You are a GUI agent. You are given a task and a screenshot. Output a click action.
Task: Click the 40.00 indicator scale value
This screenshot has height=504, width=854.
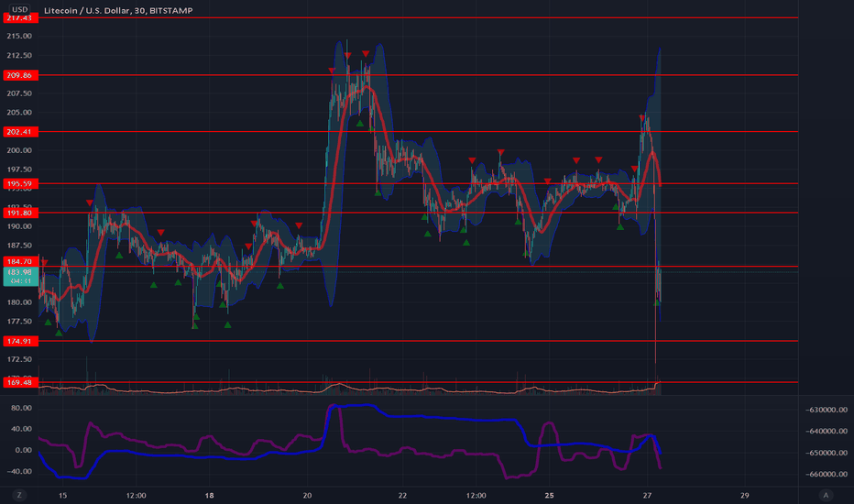(x=22, y=430)
